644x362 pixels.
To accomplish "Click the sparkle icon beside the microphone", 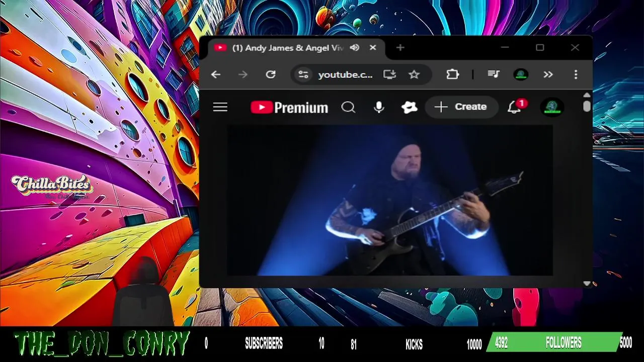I will pos(409,107).
